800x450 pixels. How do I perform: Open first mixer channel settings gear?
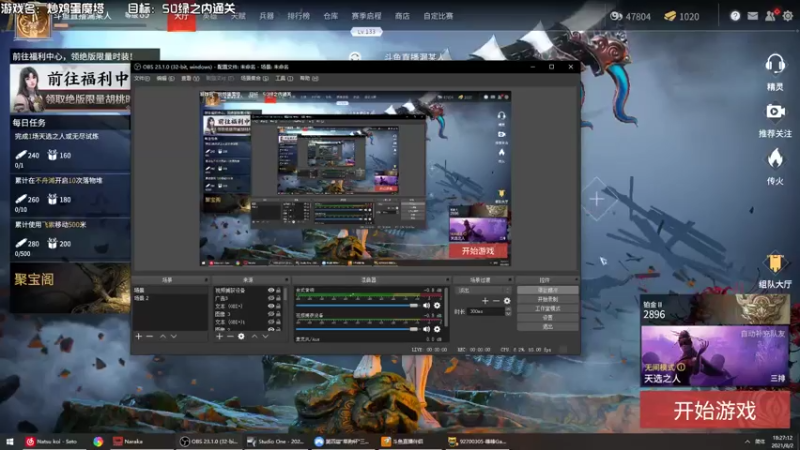click(437, 306)
